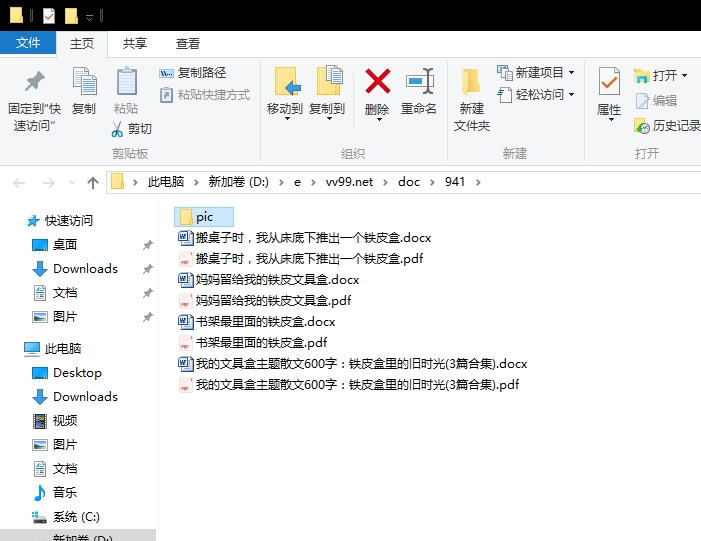This screenshot has height=541, width=701.
Task: Select System (C:) drive in sidebar
Action: [66, 517]
